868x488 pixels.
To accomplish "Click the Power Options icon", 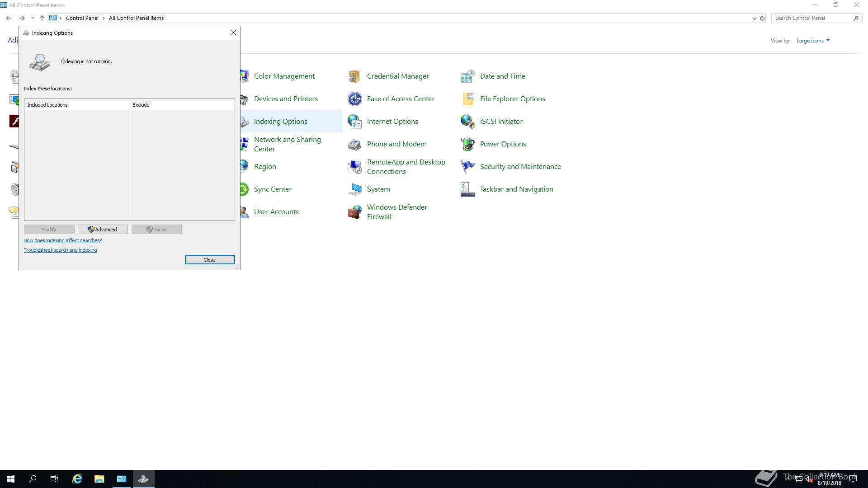I will pos(467,144).
